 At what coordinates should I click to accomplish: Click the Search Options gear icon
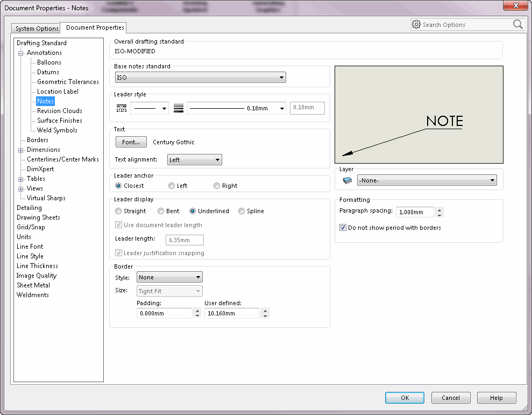(x=416, y=24)
